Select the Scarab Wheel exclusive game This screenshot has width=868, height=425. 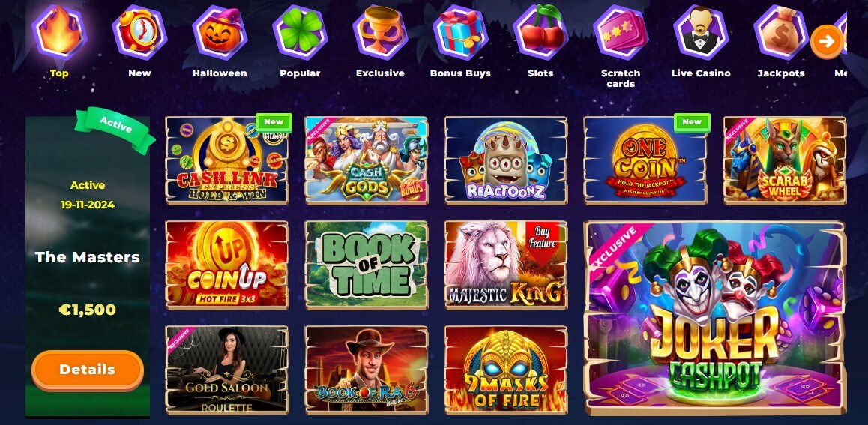(784, 160)
